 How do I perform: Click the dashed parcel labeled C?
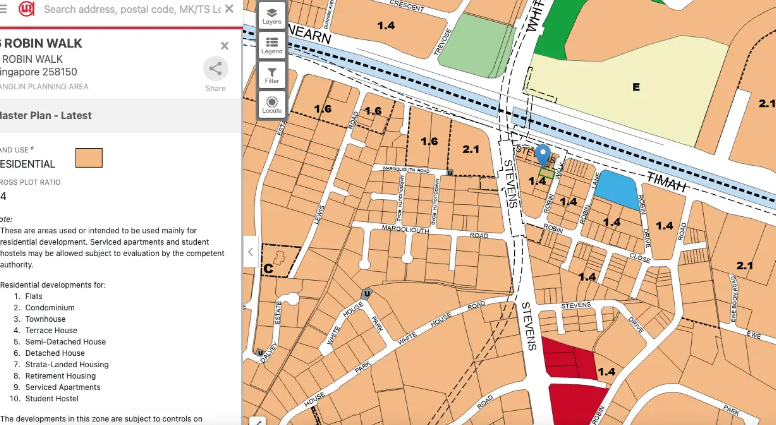277,260
